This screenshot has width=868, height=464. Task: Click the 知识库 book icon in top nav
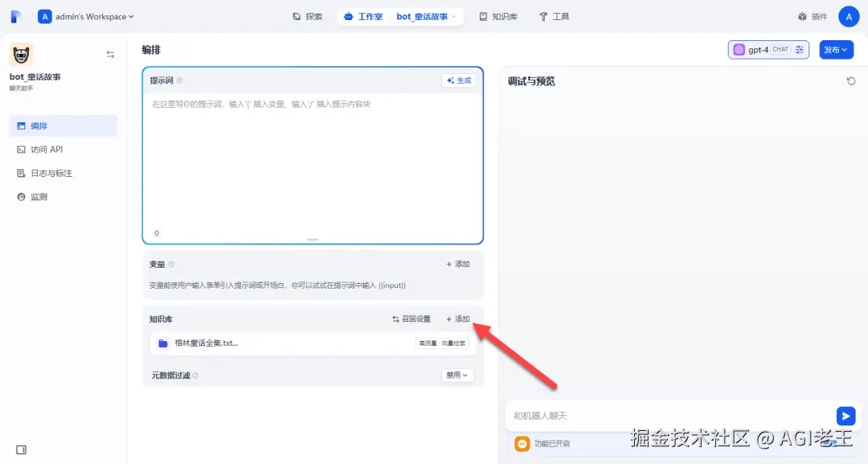click(x=483, y=17)
